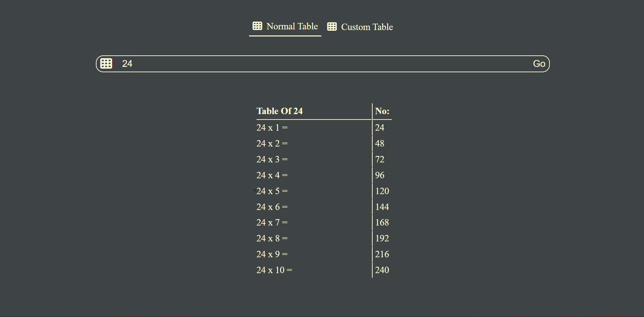Screen dimensions: 644x317
Task: Click the Custom Table grid icon
Action: point(332,27)
